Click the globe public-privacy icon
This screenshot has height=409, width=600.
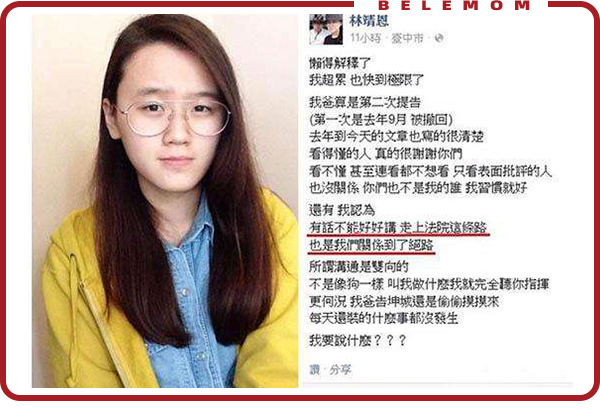[x=439, y=38]
